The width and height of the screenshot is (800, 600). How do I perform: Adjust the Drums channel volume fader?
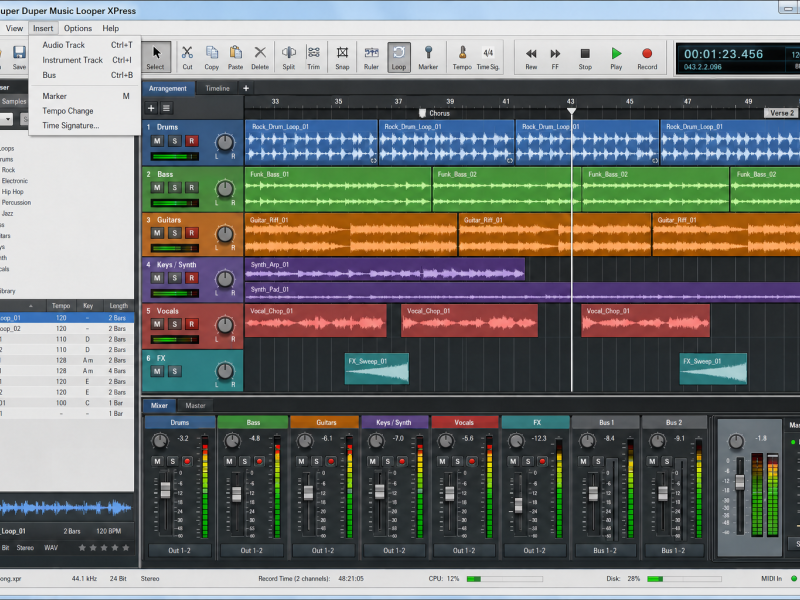(x=165, y=490)
